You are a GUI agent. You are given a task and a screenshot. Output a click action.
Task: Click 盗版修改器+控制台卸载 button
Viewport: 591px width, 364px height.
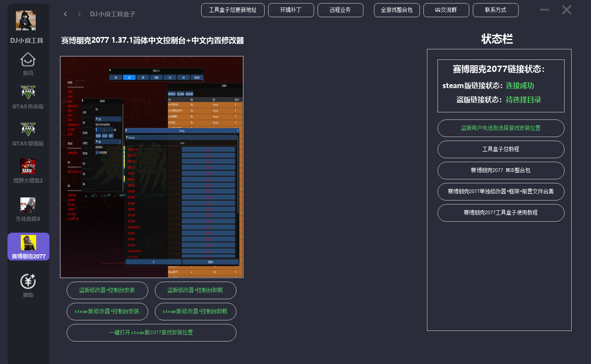click(x=195, y=290)
